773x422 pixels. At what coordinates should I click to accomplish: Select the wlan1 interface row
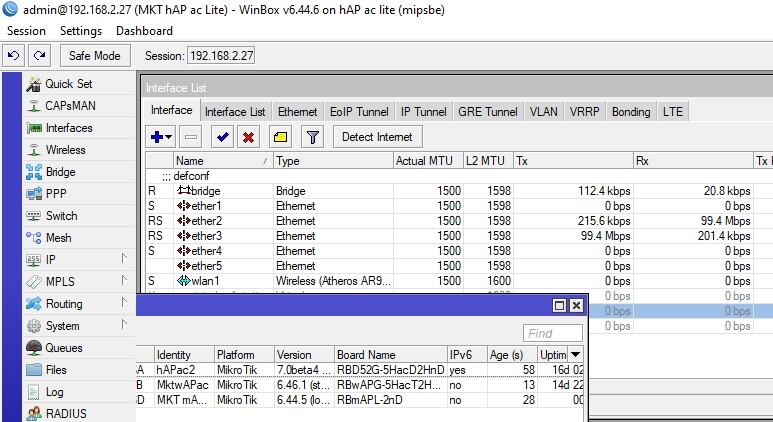[x=459, y=281]
